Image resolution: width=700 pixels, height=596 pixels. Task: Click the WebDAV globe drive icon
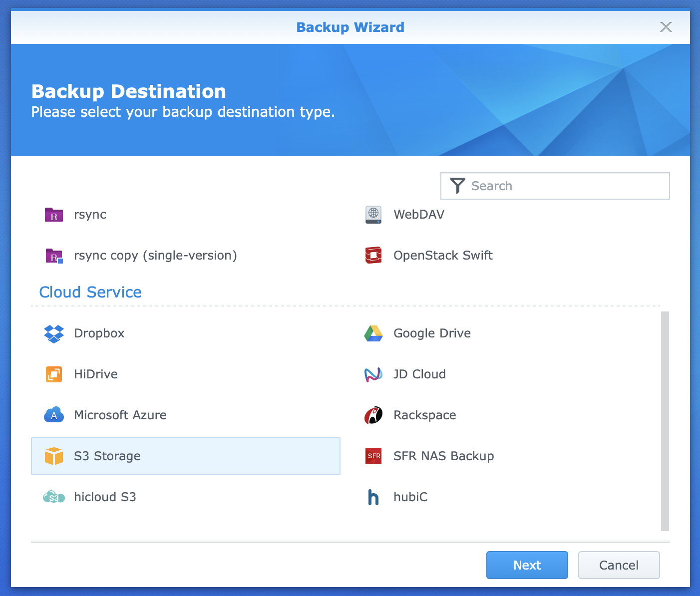pyautogui.click(x=373, y=215)
